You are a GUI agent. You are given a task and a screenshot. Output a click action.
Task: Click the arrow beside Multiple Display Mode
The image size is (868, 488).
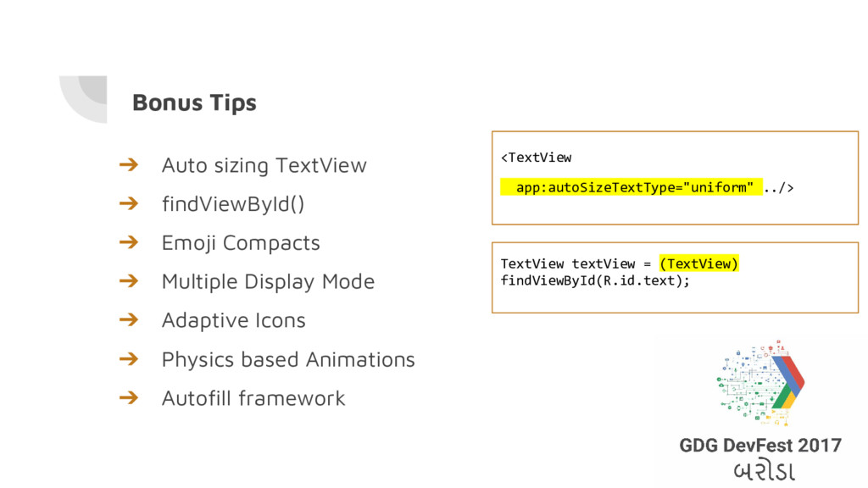click(129, 280)
